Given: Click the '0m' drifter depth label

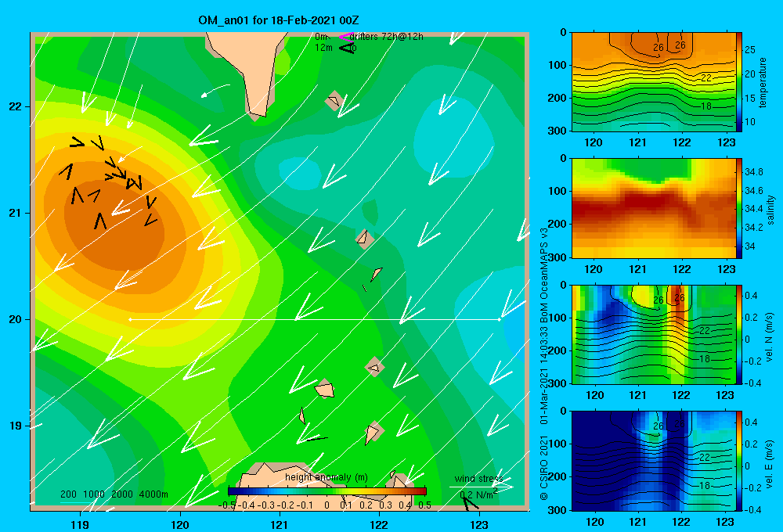Looking at the screenshot, I should pyautogui.click(x=322, y=37).
